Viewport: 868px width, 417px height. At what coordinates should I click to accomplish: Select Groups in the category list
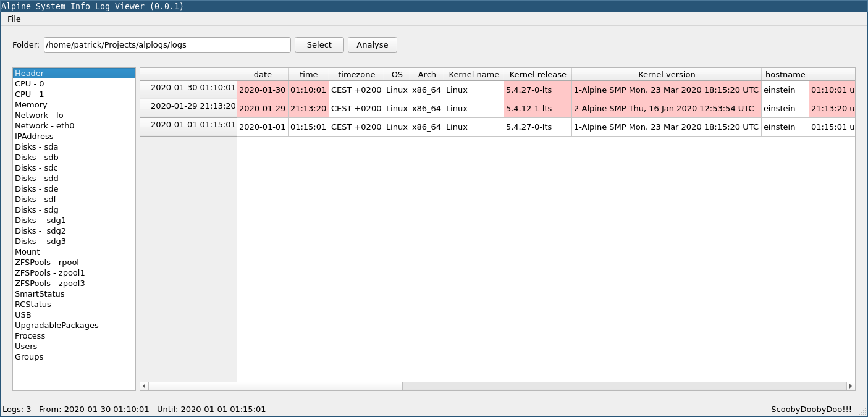[74, 357]
